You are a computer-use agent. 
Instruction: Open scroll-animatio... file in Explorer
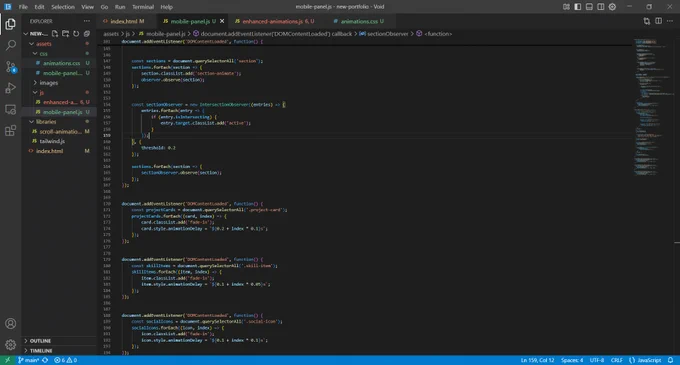60,131
